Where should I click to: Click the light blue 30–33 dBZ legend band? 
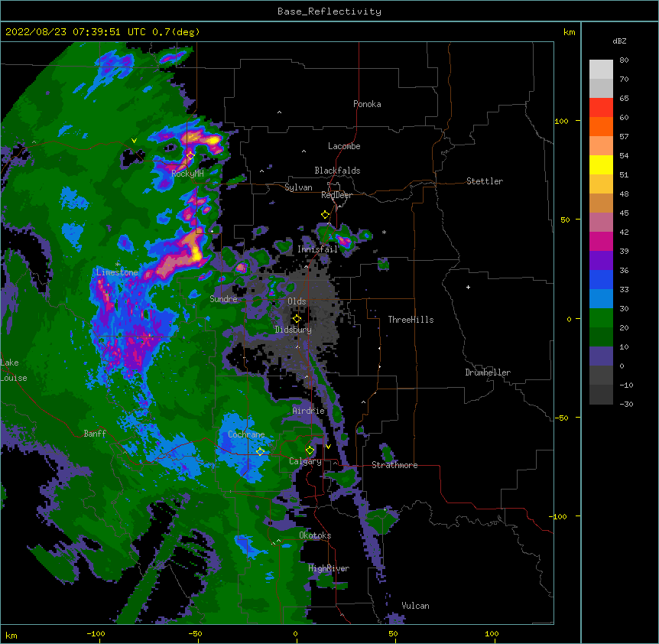coord(601,299)
